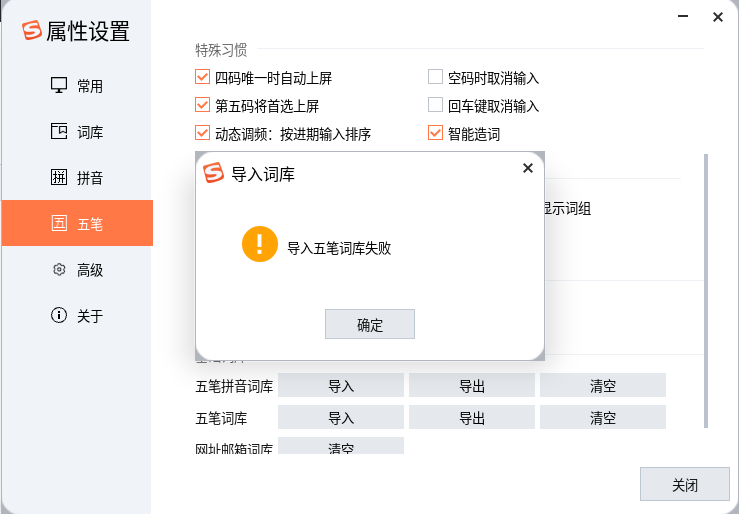Click 清空 for 五笔拼音词库
This screenshot has width=739, height=514.
click(603, 385)
